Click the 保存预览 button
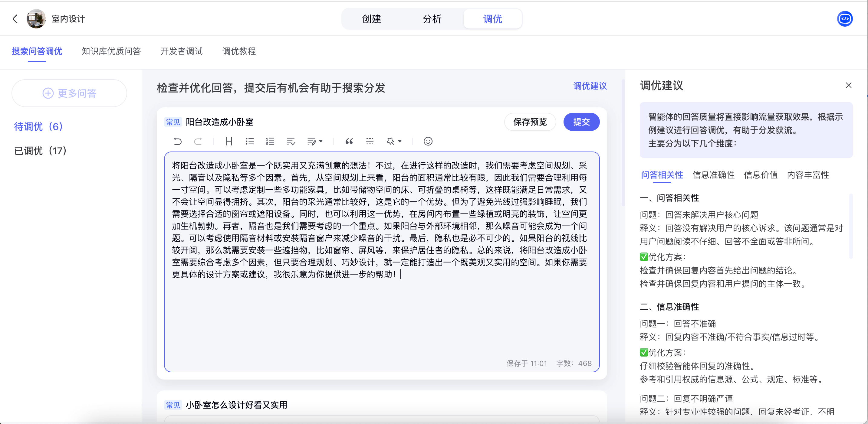The height and width of the screenshot is (424, 868). [530, 122]
